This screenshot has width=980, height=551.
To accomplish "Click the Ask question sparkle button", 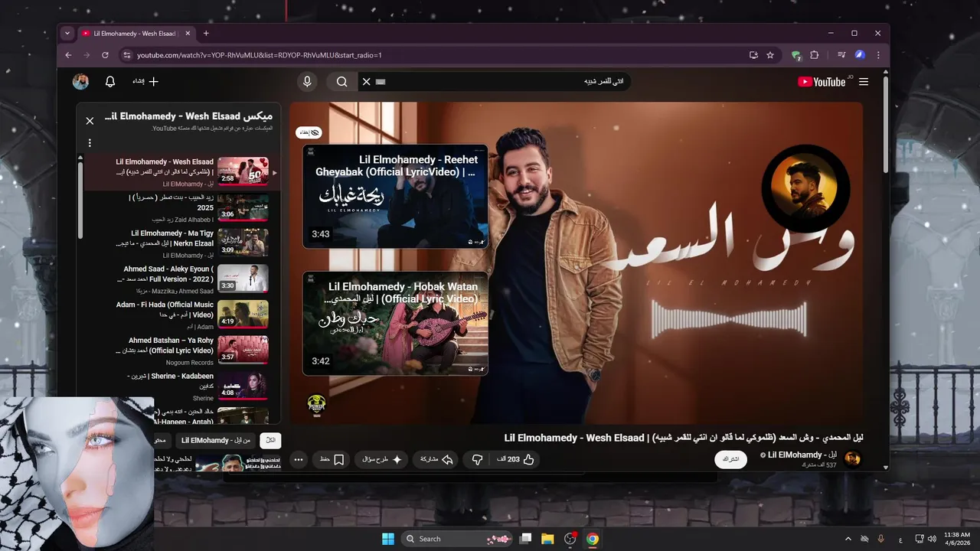I will pos(383,459).
